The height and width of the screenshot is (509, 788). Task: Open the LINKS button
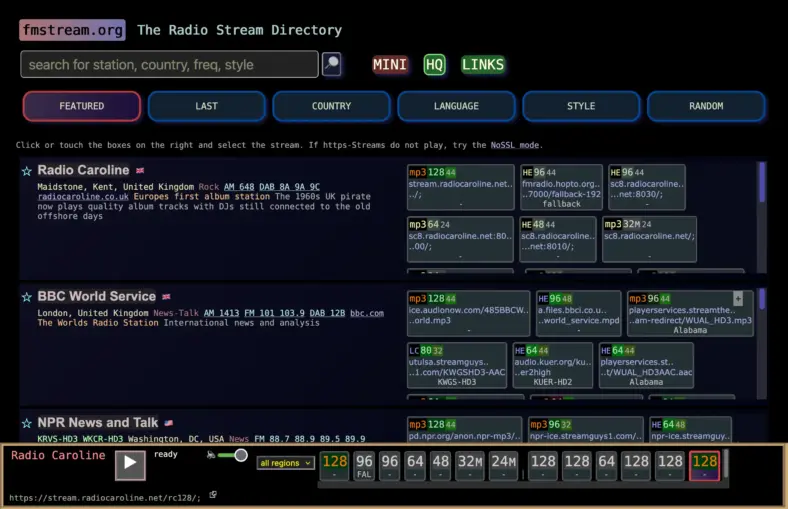(x=483, y=65)
